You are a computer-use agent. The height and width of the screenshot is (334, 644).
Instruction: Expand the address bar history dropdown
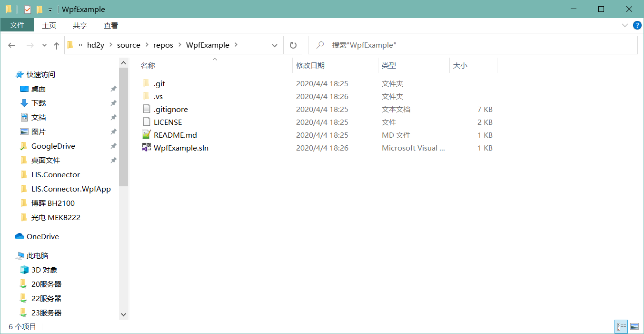tap(275, 45)
